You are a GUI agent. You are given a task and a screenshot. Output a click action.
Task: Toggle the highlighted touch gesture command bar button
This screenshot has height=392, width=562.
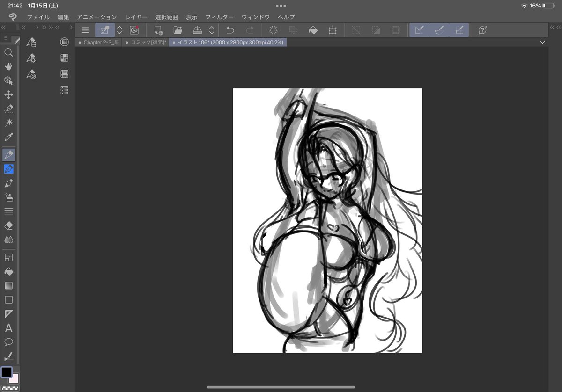click(x=105, y=30)
